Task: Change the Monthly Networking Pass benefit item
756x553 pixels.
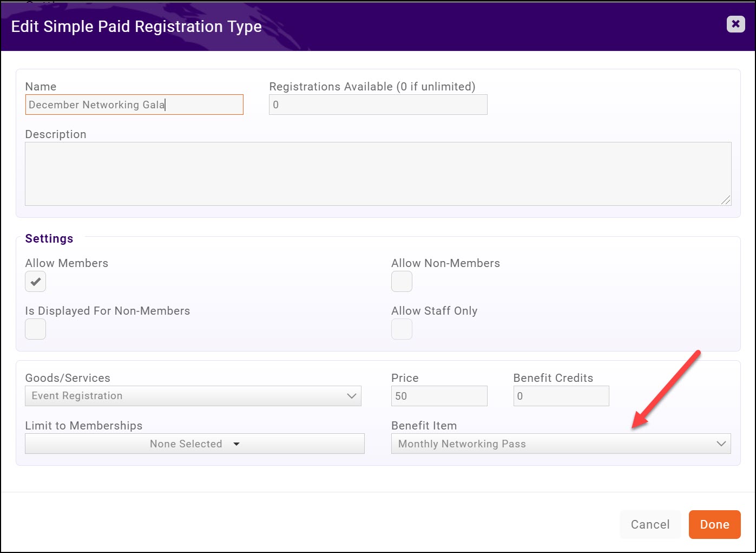Action: (561, 444)
